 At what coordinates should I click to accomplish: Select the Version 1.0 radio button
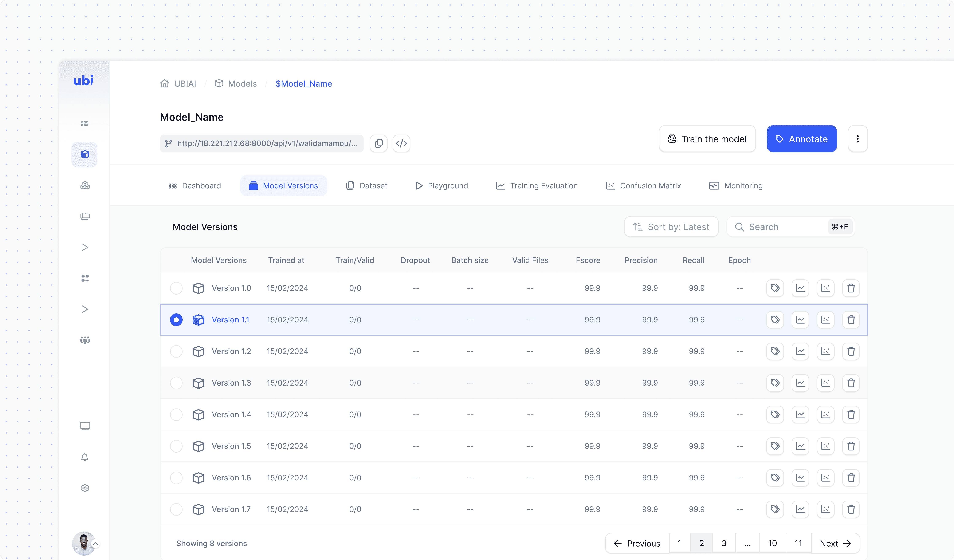click(x=176, y=288)
